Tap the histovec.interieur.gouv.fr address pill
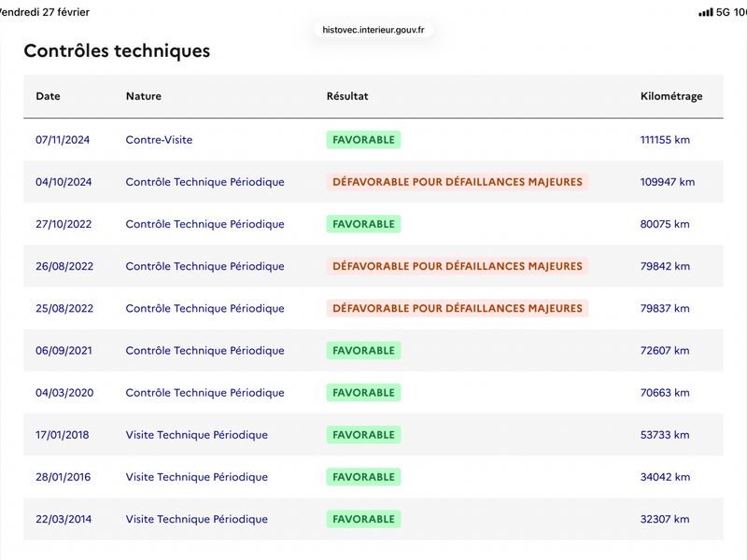This screenshot has width=747, height=560. pos(373,30)
